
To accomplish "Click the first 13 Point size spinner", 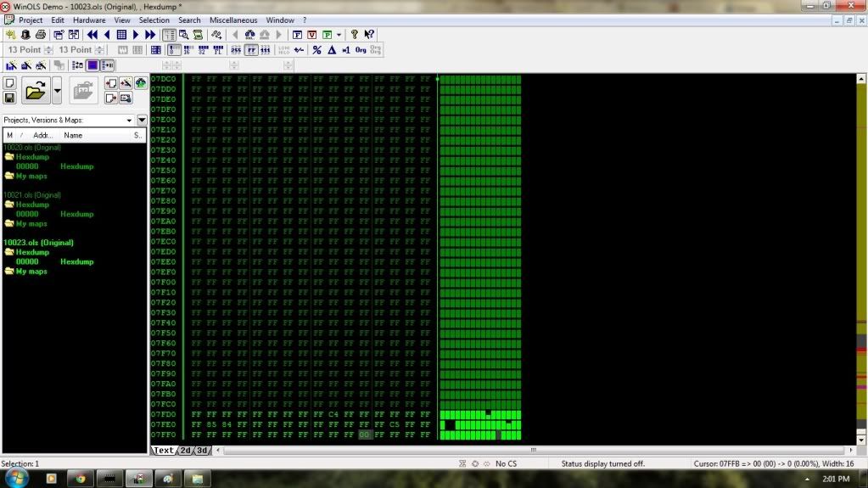I will coord(48,50).
